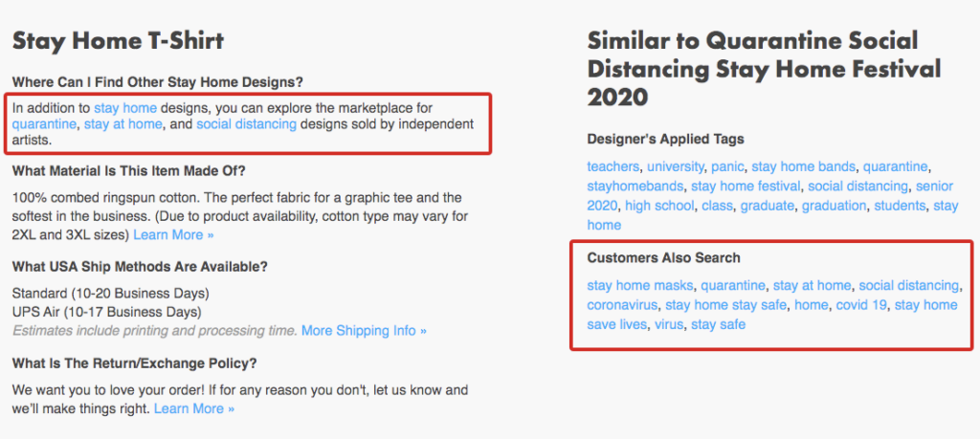Click 'Learn More »' under return policy
This screenshot has height=439, width=980.
click(x=193, y=408)
